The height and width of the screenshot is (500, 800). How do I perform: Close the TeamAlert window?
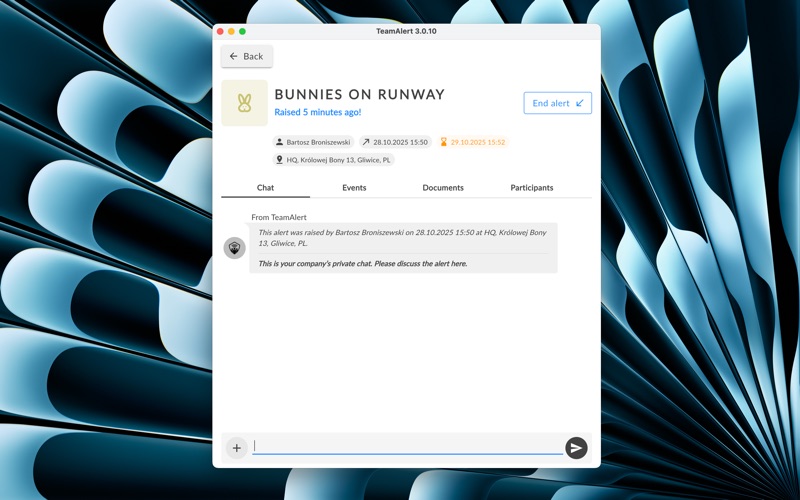pyautogui.click(x=220, y=31)
